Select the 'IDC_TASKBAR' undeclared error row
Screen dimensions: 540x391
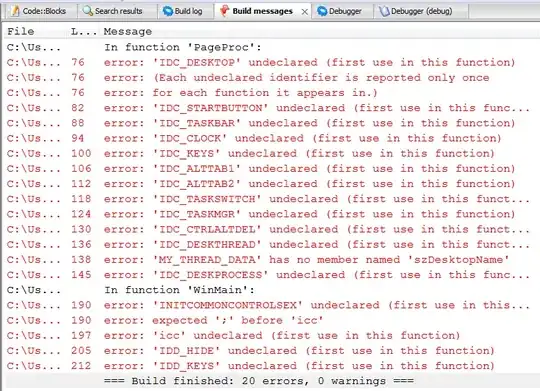coord(270,123)
